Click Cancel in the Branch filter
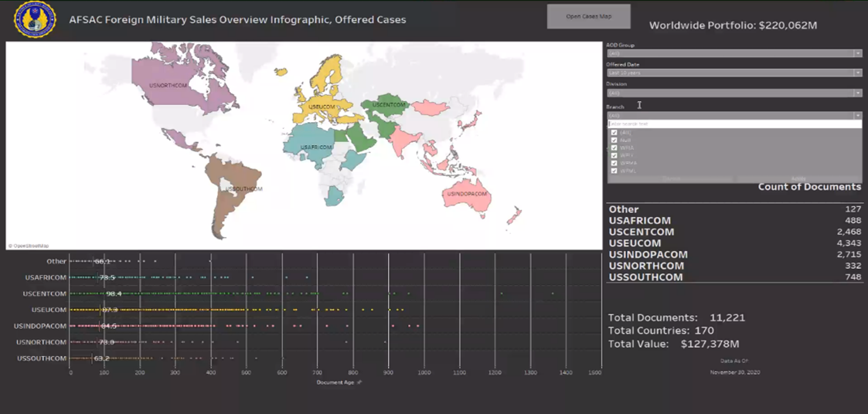The height and width of the screenshot is (414, 868). tap(670, 178)
